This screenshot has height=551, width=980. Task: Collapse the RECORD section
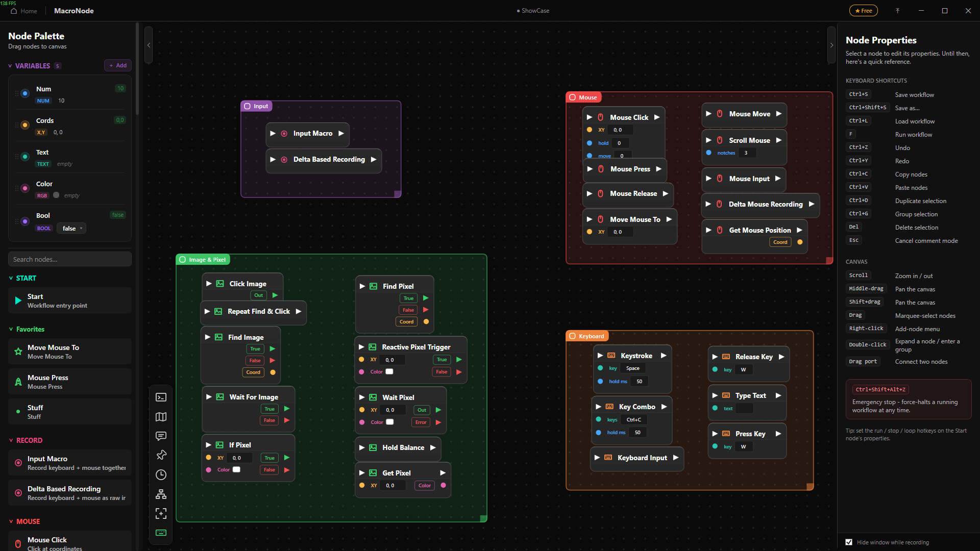point(11,440)
